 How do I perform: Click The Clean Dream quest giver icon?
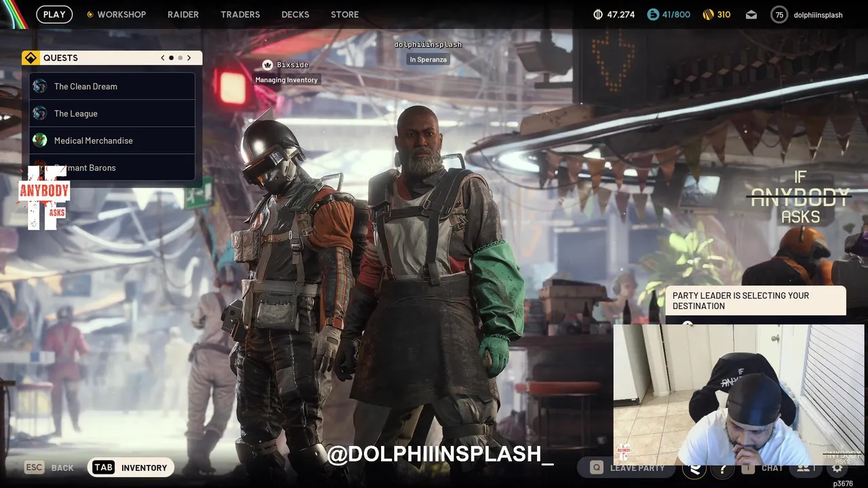tap(40, 86)
